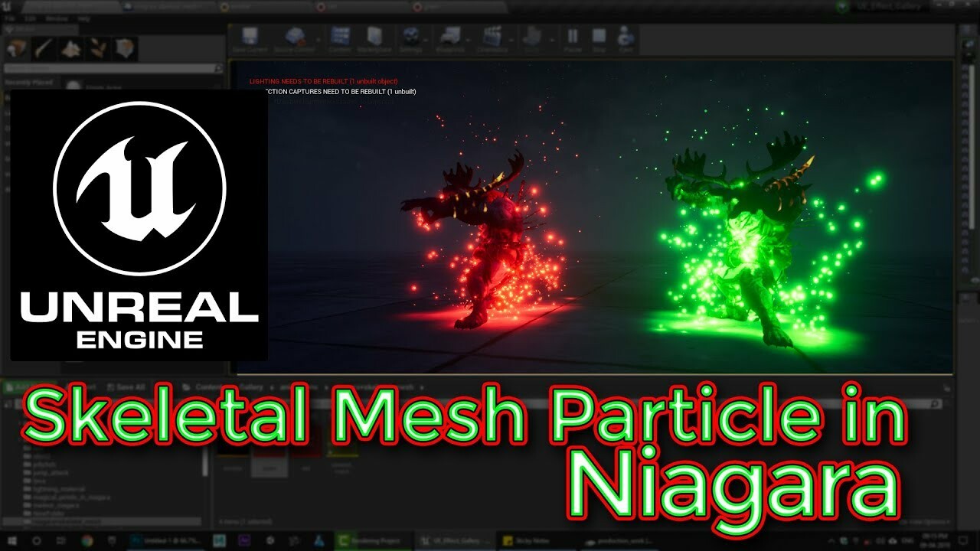
Task: Select the highlighted asset thumbnail
Action: (x=269, y=453)
